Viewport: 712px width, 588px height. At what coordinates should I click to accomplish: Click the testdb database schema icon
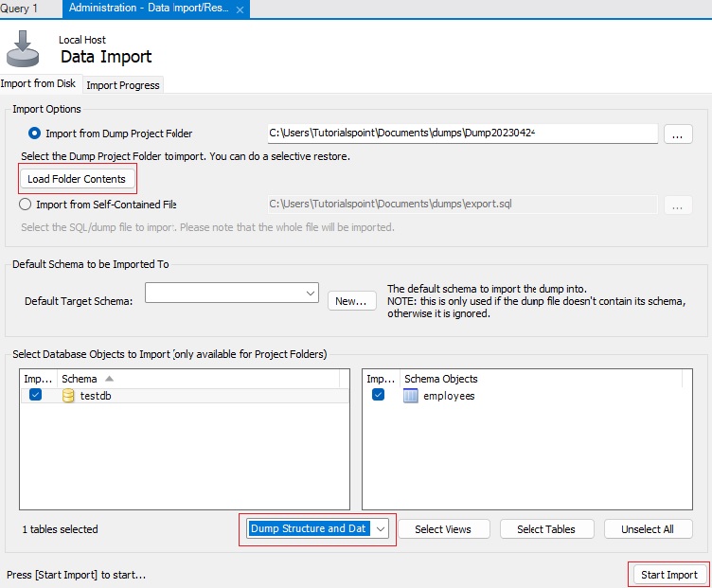(68, 396)
